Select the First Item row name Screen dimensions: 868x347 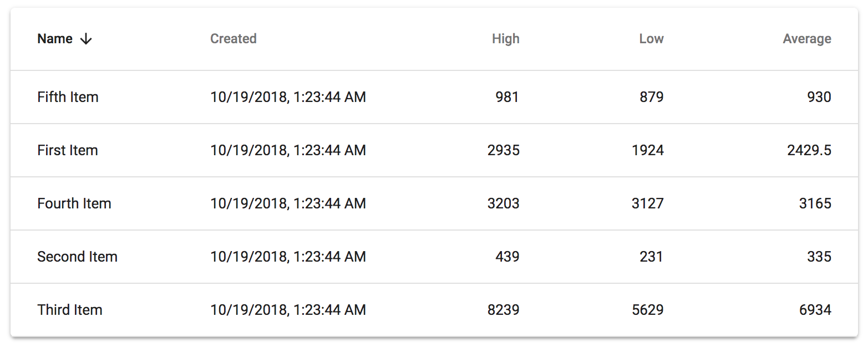67,150
